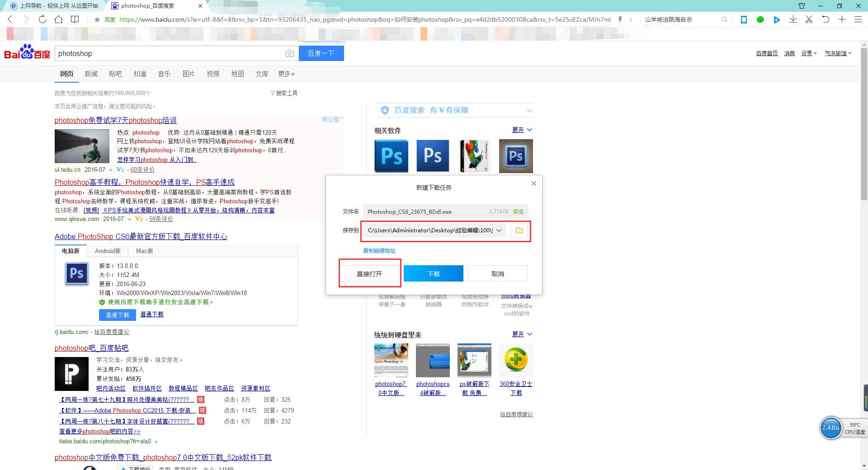Click the 360安全卫士 download icon
Viewport: 868px width, 470px height.
click(516, 360)
